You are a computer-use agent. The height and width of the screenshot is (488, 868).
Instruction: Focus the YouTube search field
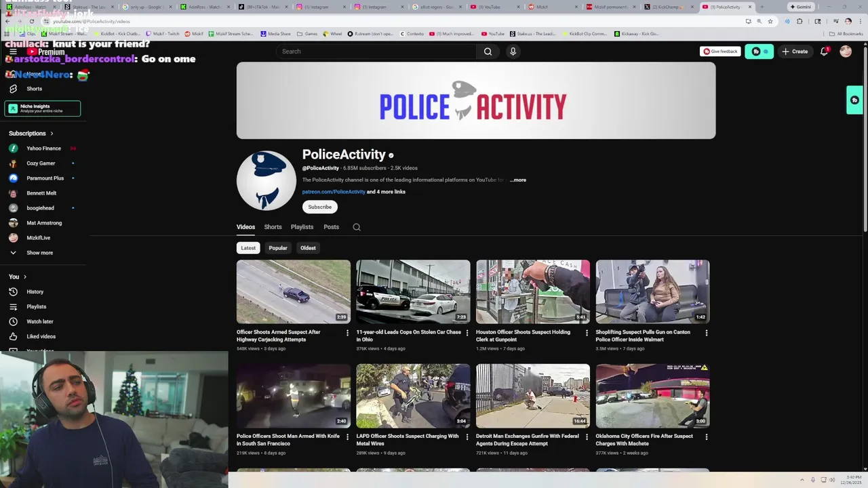[x=376, y=52]
